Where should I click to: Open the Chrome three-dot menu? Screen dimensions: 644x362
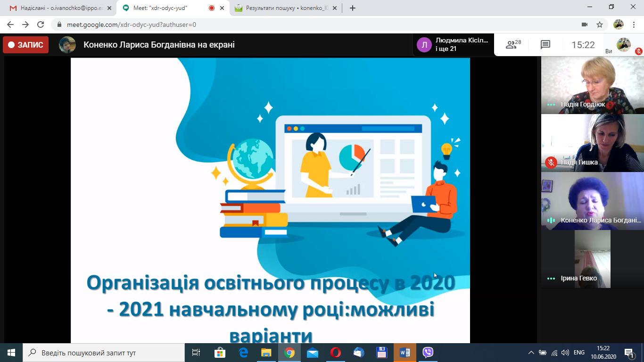pyautogui.click(x=634, y=25)
